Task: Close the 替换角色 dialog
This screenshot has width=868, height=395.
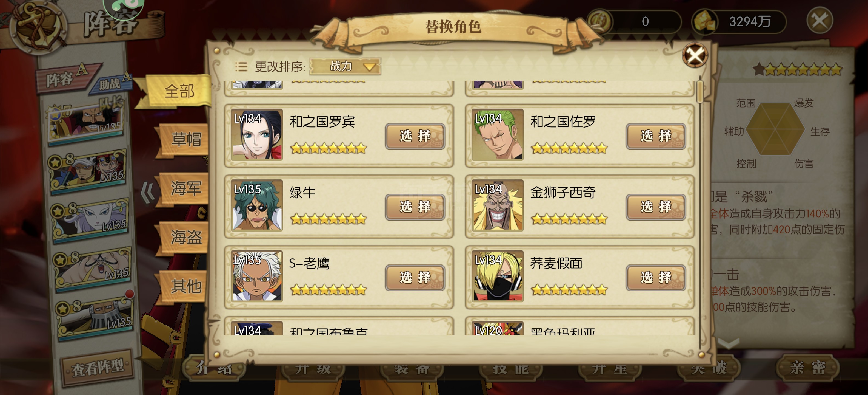Action: [695, 55]
